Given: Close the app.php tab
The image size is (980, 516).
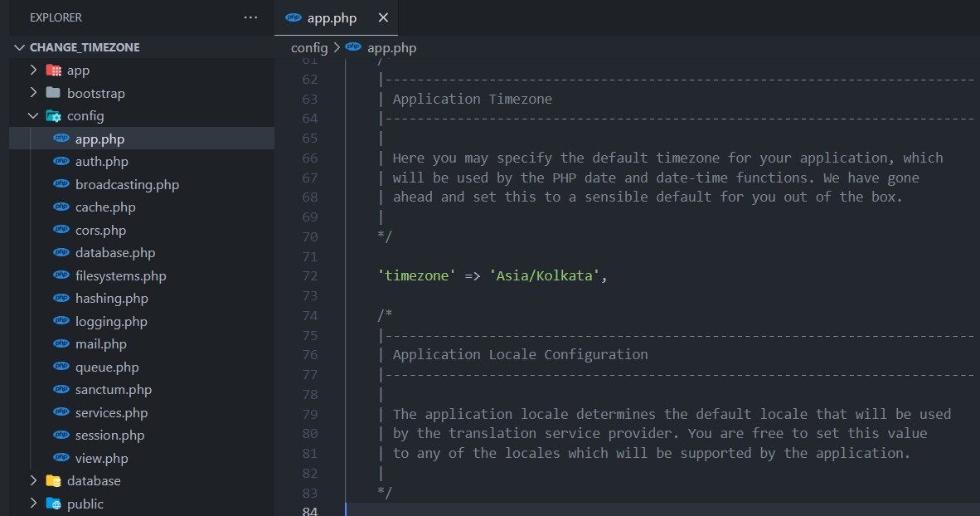Looking at the screenshot, I should tap(383, 17).
